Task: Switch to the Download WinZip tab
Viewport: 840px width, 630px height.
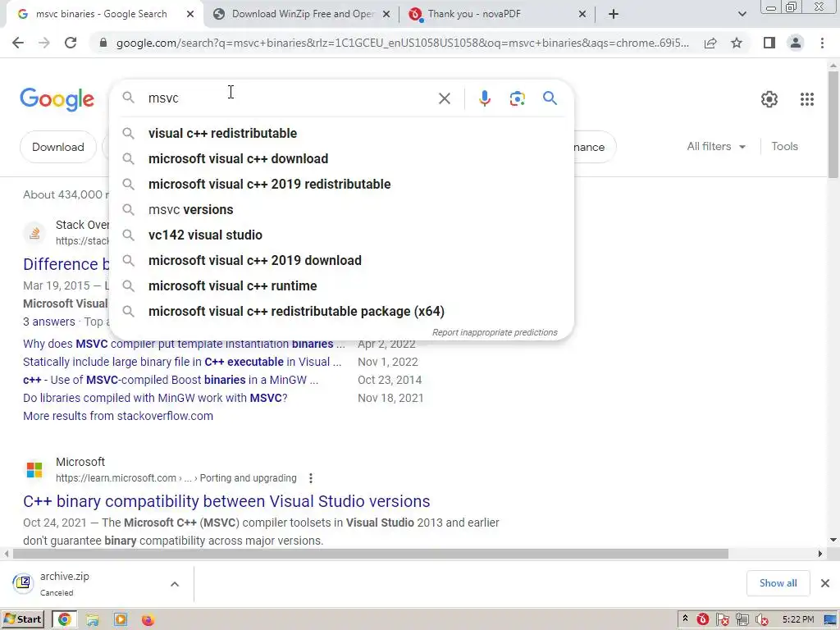Action: 302,14
